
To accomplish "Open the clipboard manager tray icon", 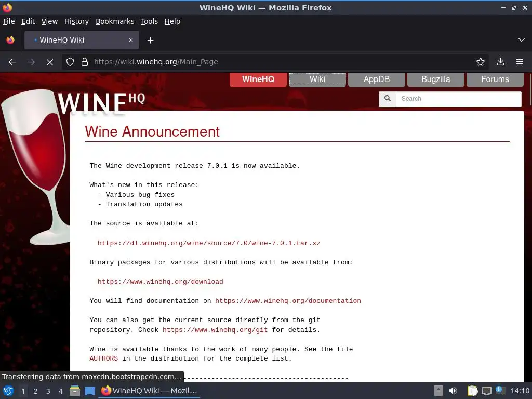I will click(472, 391).
